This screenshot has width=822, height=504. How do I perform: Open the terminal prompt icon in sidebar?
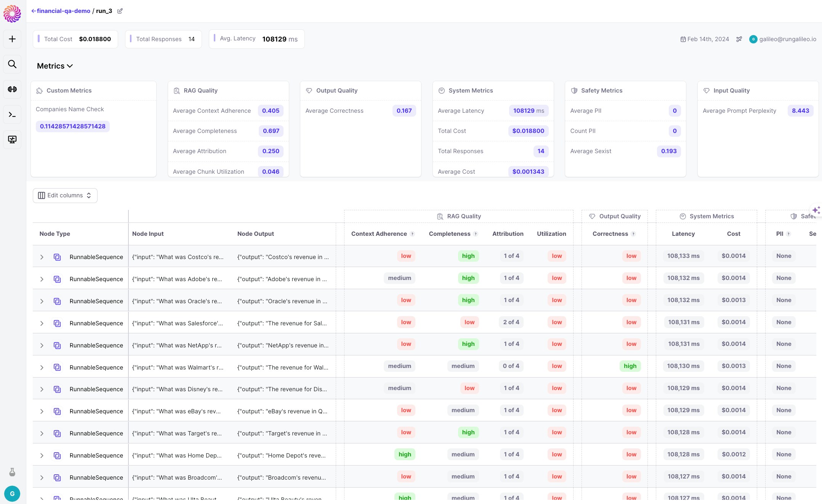pos(12,114)
